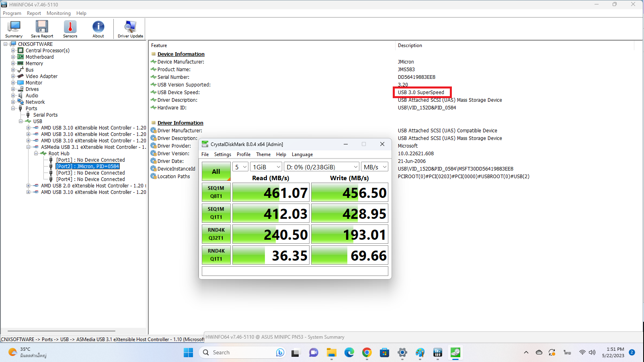644x362 pixels.
Task: Select the Video Adapter node
Action: tap(41, 76)
